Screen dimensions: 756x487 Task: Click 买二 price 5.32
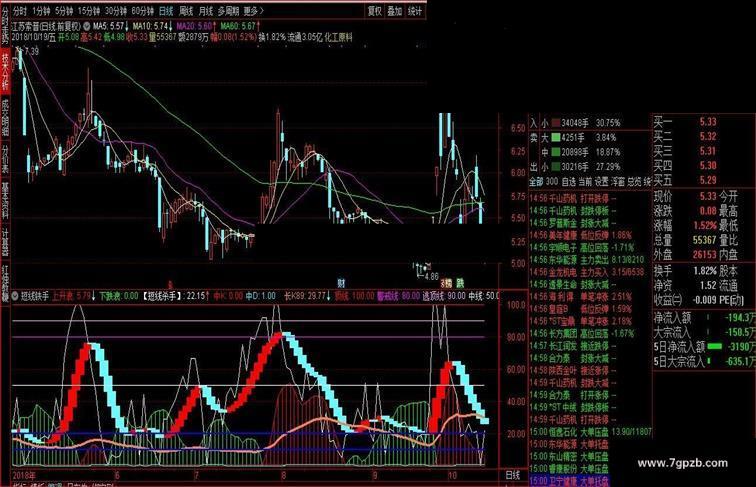[x=708, y=136]
